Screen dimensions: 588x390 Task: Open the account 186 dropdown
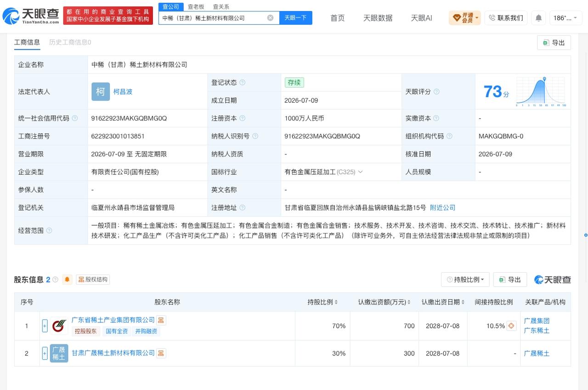pyautogui.click(x=565, y=18)
